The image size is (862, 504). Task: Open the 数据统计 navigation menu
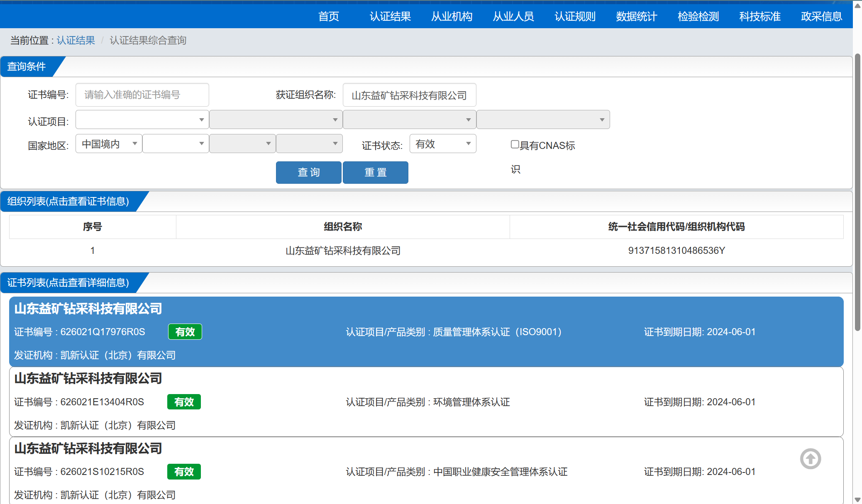pyautogui.click(x=637, y=17)
